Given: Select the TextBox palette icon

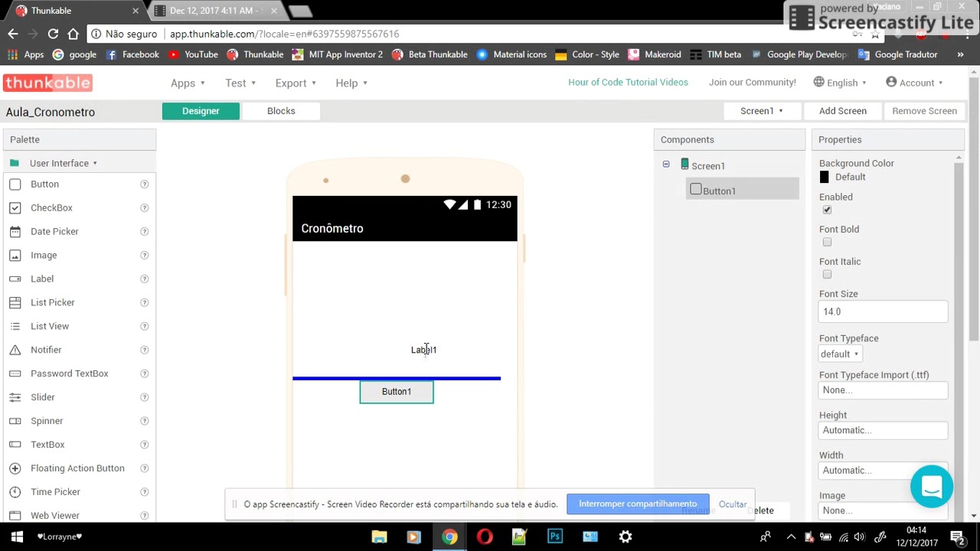Looking at the screenshot, I should pos(15,445).
